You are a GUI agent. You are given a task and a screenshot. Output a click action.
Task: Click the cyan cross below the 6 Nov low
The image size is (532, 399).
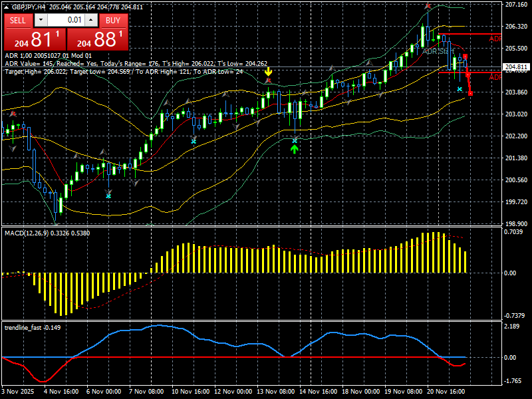pyautogui.click(x=108, y=196)
